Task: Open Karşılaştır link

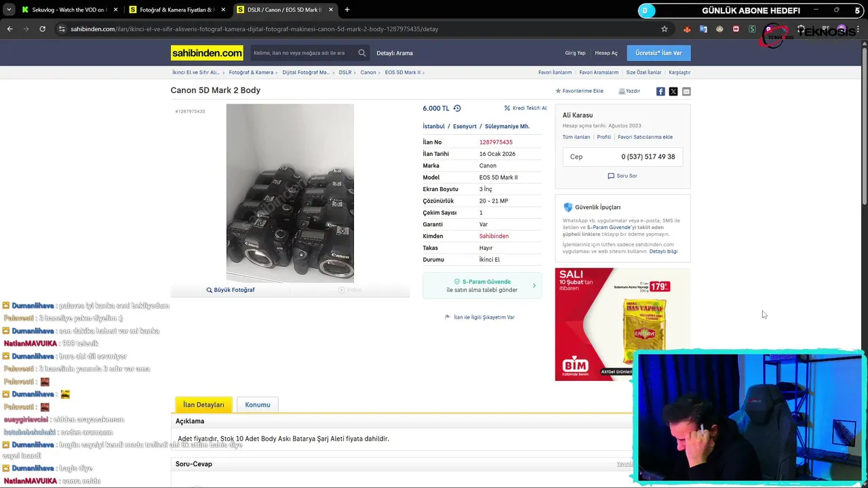Action: click(679, 73)
